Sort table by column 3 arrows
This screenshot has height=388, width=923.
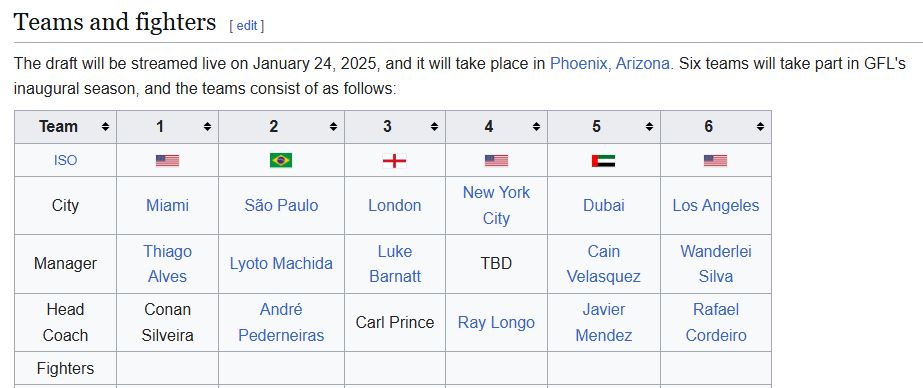pos(434,127)
